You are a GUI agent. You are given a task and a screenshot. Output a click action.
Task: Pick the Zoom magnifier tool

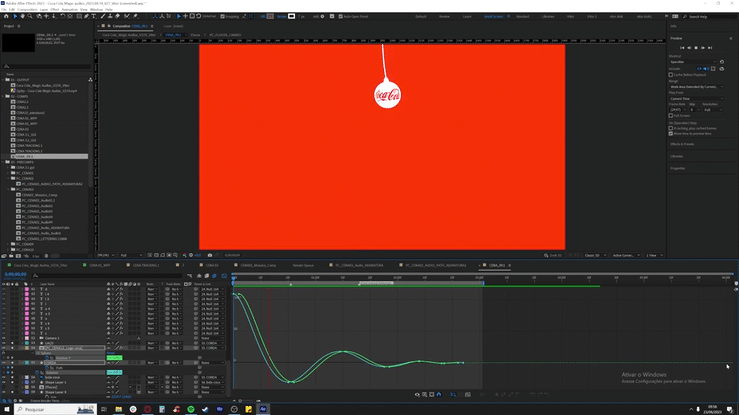pyautogui.click(x=30, y=16)
